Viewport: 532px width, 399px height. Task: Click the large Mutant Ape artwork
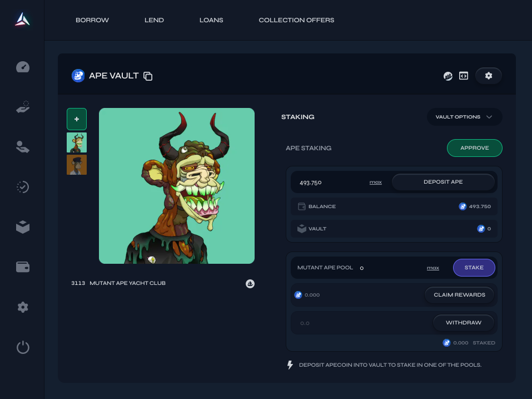tap(177, 186)
